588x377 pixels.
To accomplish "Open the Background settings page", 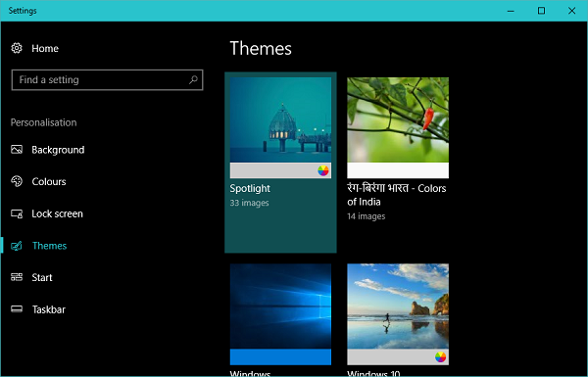I will coord(58,150).
